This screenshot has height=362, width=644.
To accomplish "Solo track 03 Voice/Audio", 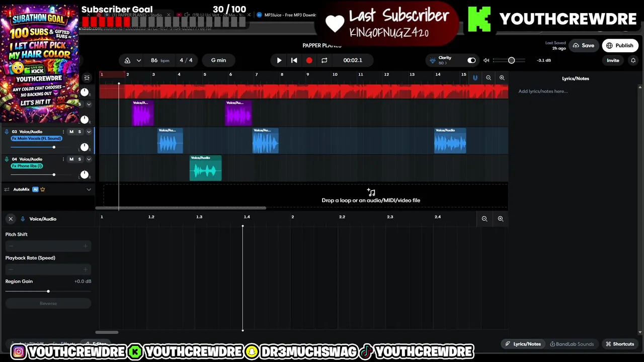I will [x=79, y=132].
